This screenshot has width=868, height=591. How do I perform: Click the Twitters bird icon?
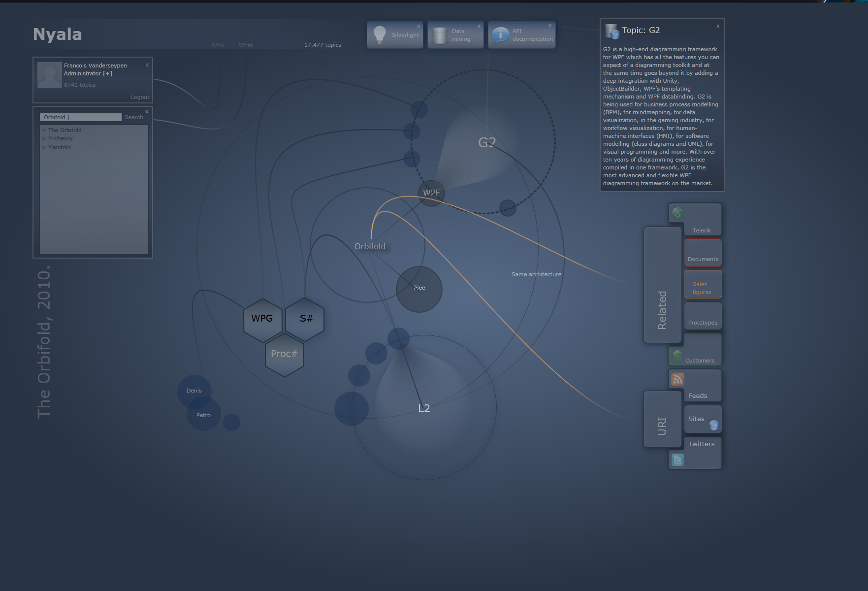(677, 460)
